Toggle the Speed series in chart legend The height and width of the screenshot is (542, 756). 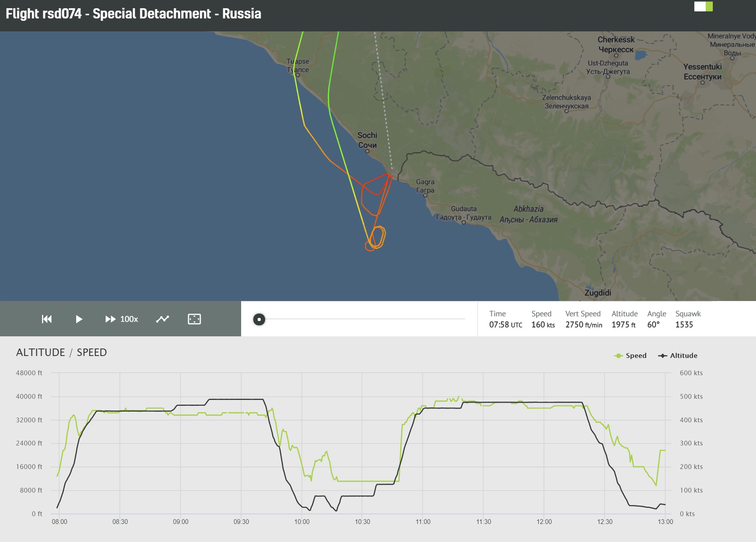coord(630,356)
